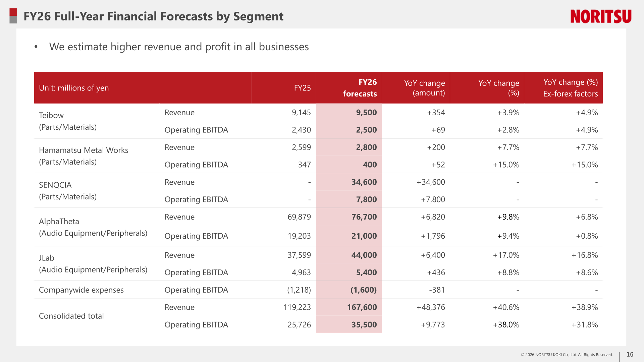Select the Teibow segment label

pyautogui.click(x=68, y=121)
